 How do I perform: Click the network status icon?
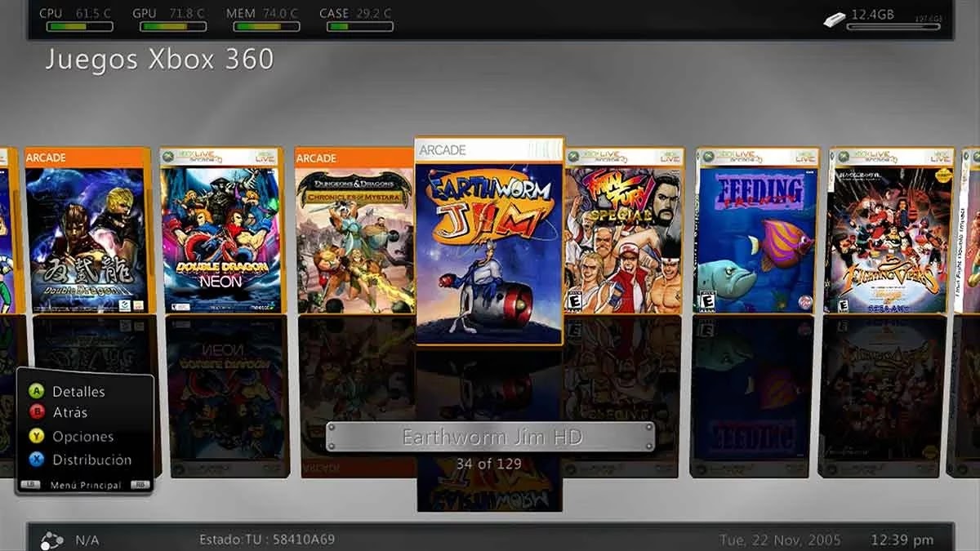pos(51,540)
